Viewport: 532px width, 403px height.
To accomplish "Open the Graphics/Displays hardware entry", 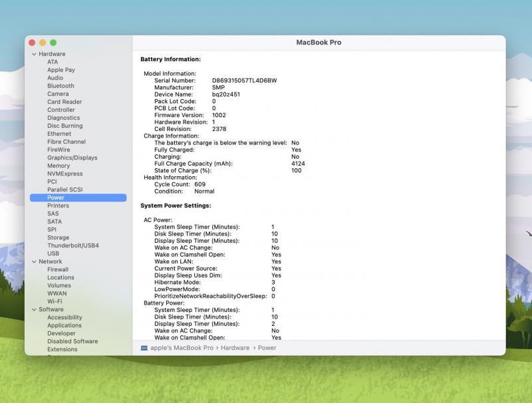I will [72, 158].
